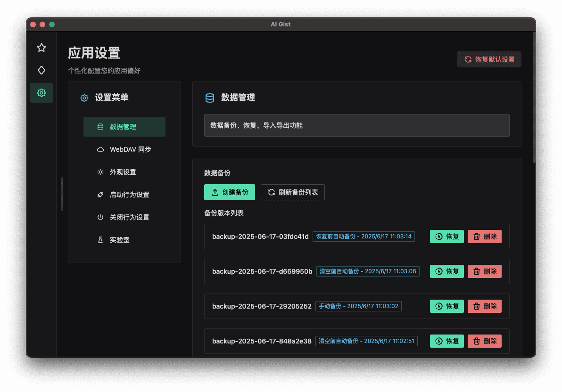
Task: Delete backup-2025-06-17-848a2e38
Action: 485,341
